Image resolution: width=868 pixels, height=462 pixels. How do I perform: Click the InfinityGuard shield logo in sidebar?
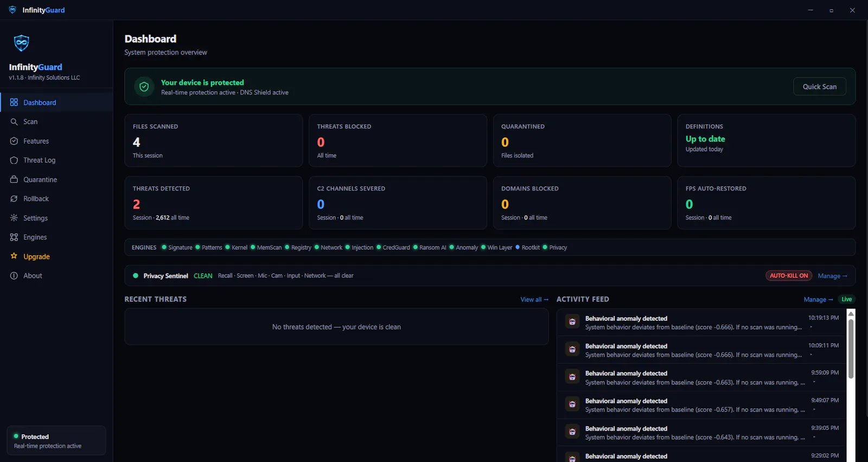21,43
